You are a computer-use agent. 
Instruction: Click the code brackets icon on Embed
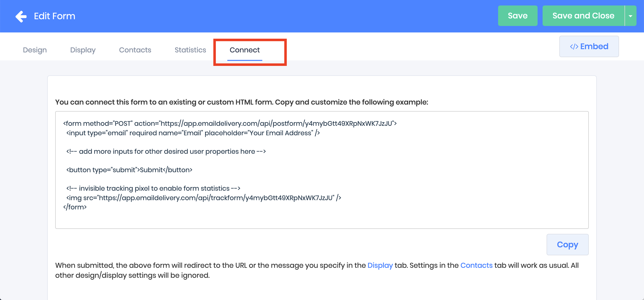coord(574,47)
